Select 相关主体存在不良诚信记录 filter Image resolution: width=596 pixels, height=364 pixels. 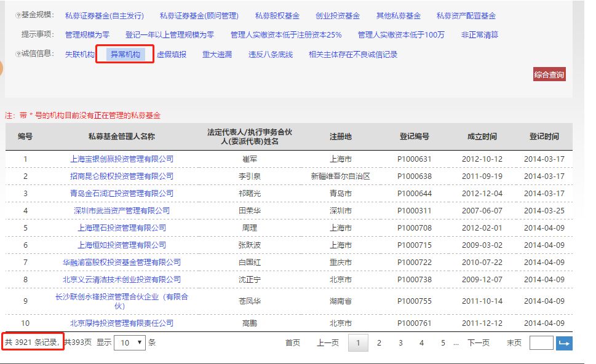pos(353,54)
